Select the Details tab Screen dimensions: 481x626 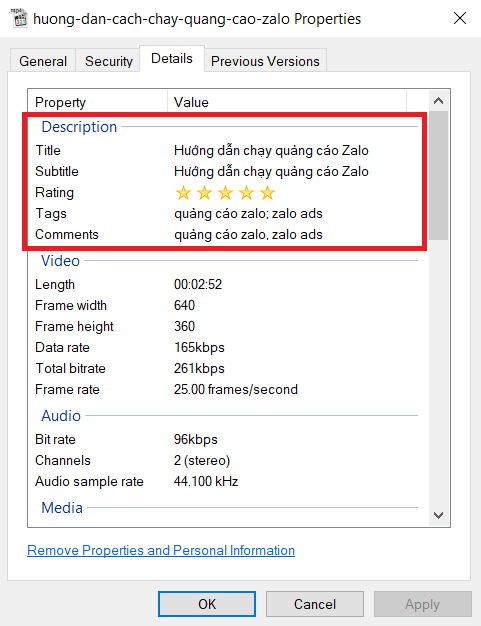point(172,59)
